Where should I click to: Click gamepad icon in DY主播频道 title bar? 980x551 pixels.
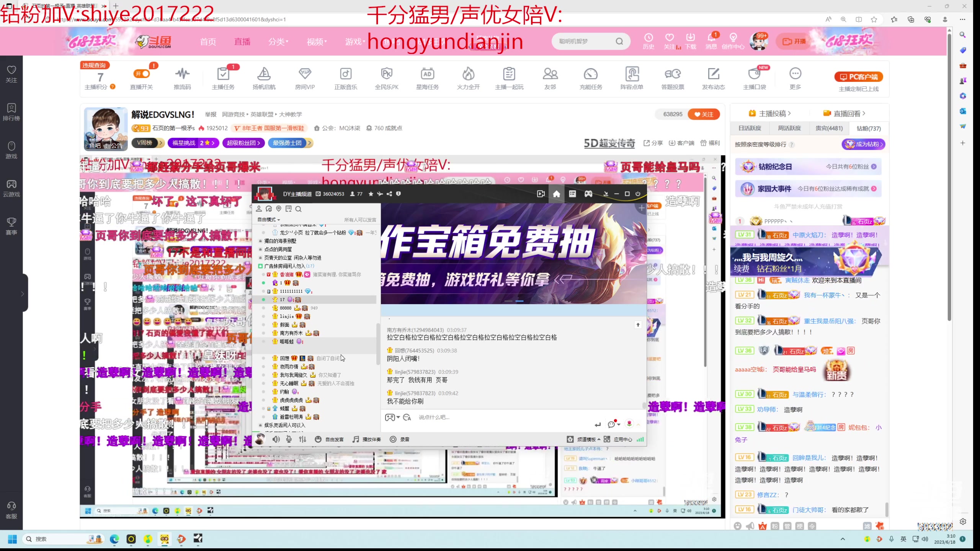click(588, 194)
